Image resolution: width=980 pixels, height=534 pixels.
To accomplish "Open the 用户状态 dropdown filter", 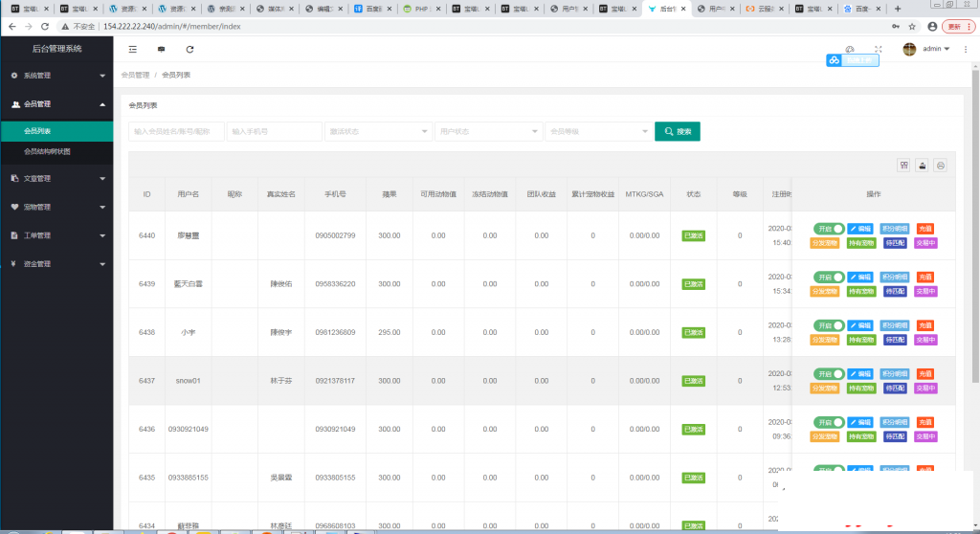I will (x=487, y=132).
